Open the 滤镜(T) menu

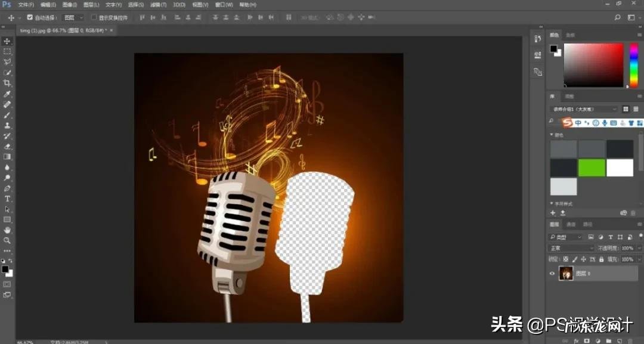159,5
